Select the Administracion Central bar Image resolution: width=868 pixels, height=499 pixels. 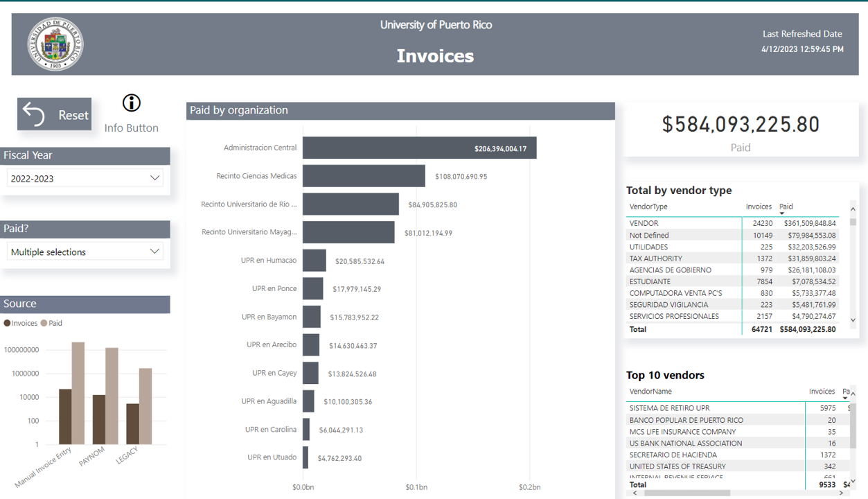pyautogui.click(x=419, y=148)
